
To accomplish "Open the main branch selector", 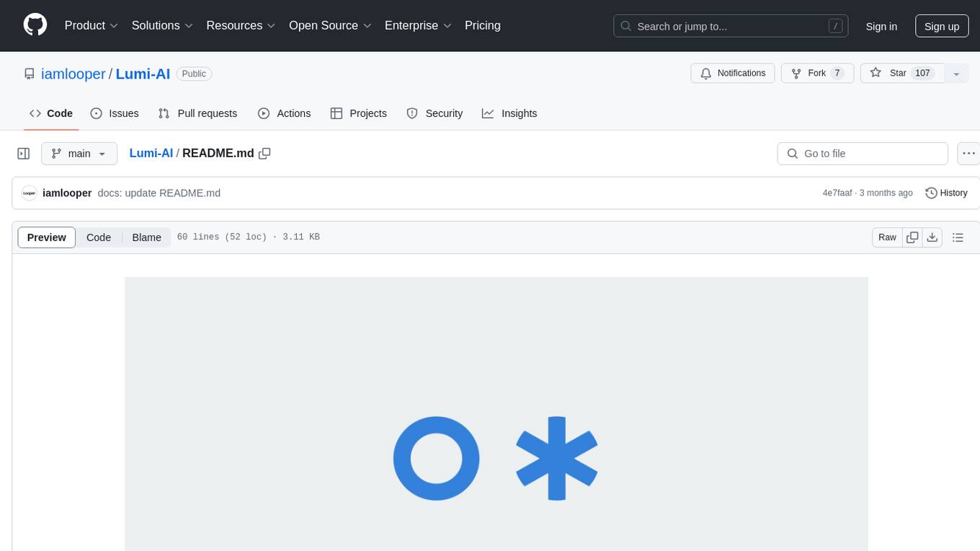I will point(79,154).
